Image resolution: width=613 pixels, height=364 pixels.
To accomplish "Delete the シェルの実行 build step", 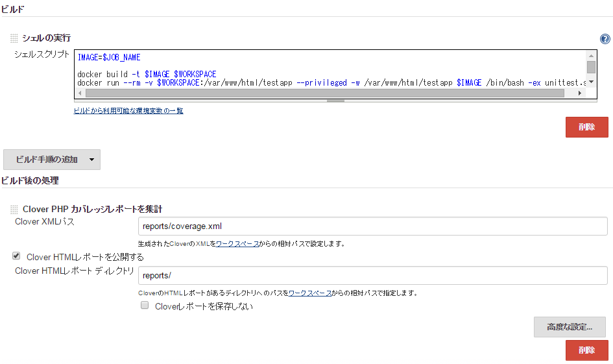I will (586, 127).
